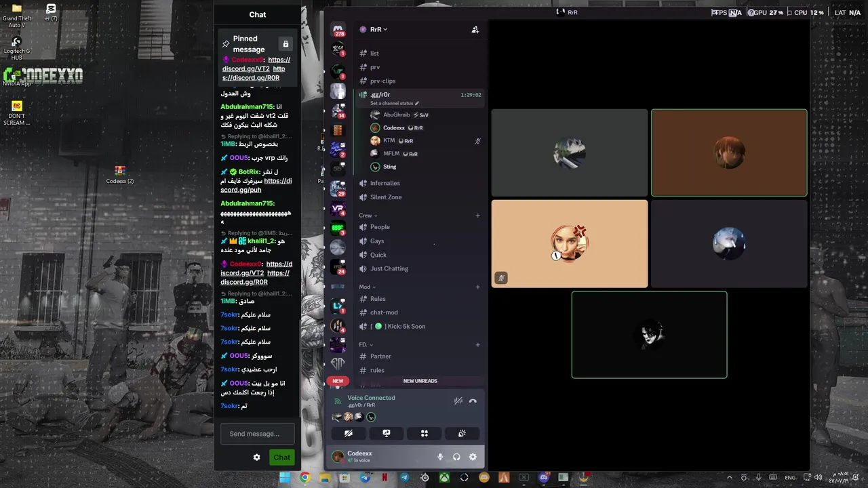Toggle noise suppression in Voice Connected panel
The width and height of the screenshot is (868, 488).
(x=458, y=401)
